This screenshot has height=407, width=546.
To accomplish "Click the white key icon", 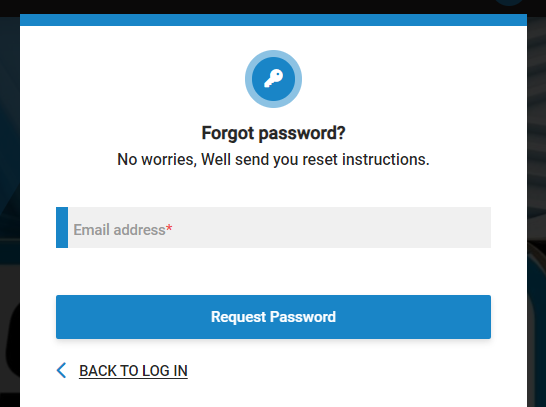I will point(273,79).
